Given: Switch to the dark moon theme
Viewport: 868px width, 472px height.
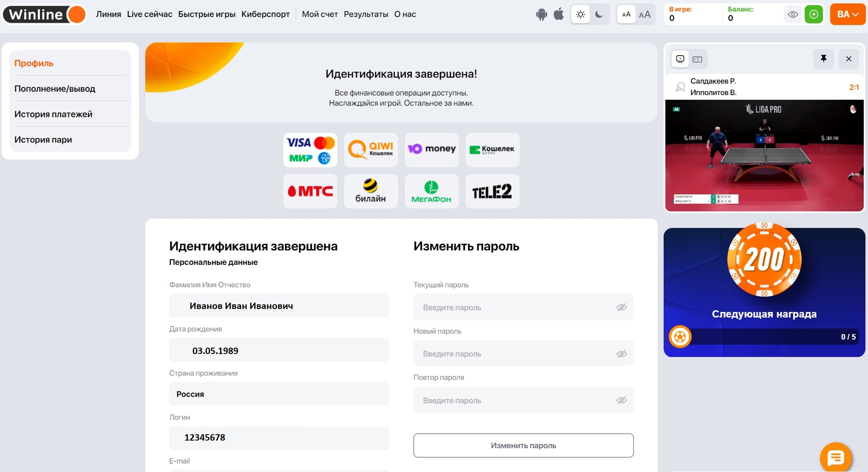Looking at the screenshot, I should (599, 14).
